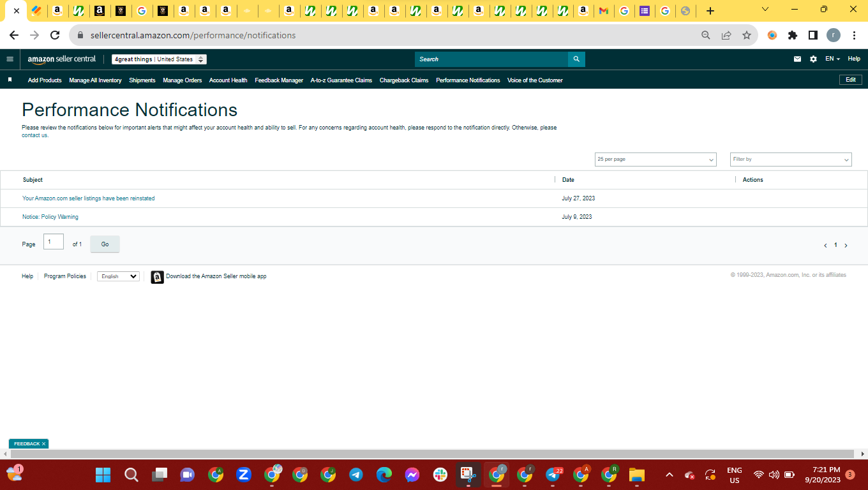
Task: Open Messenger from the taskbar
Action: [x=412, y=475]
